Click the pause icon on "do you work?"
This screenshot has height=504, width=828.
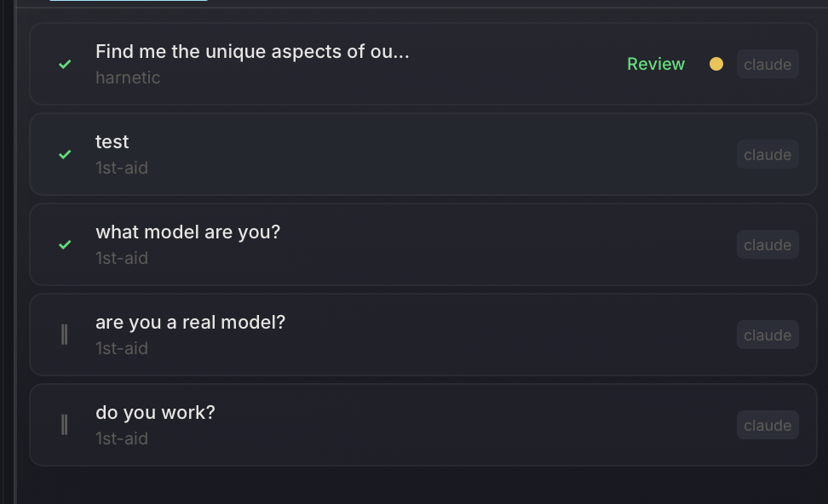(x=64, y=425)
